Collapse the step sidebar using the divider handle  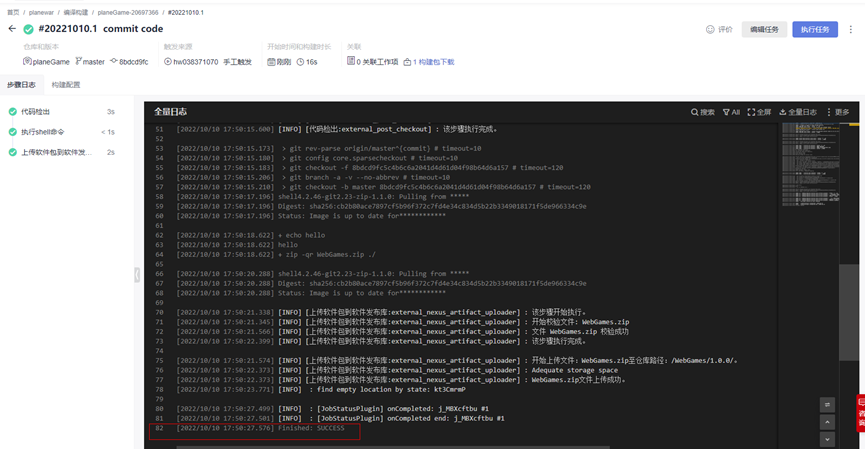[137, 275]
